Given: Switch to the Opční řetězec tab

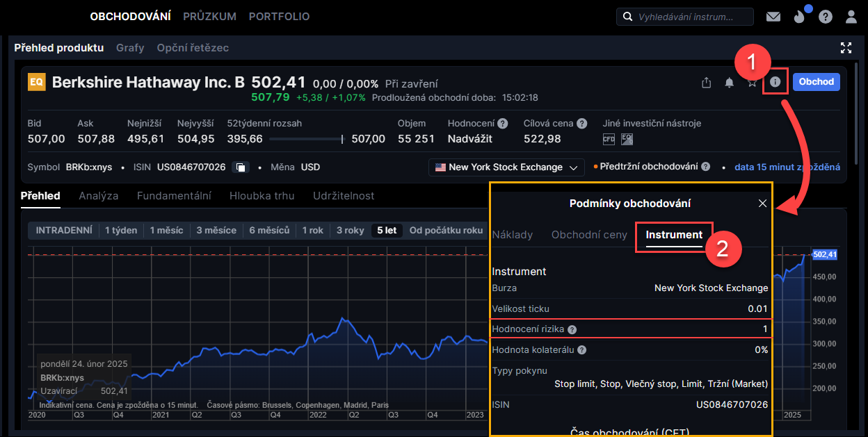Looking at the screenshot, I should [x=193, y=48].
